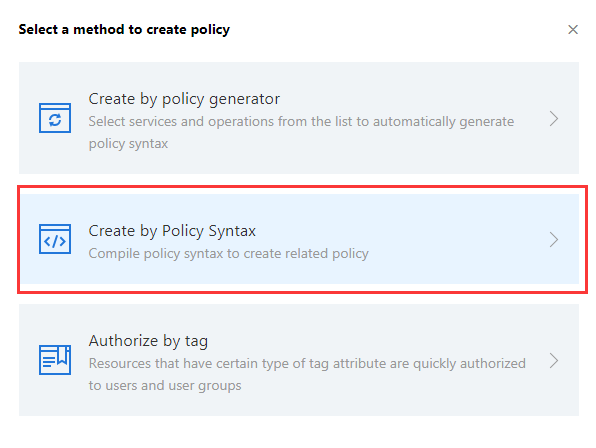This screenshot has width=596, height=448.
Task: Click description about selecting services and operations
Action: click(301, 122)
